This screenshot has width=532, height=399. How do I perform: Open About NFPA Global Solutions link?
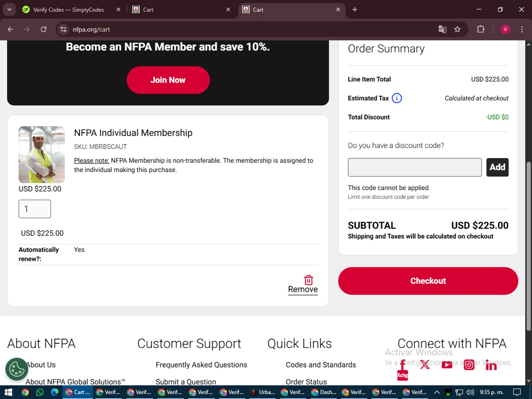tap(75, 382)
